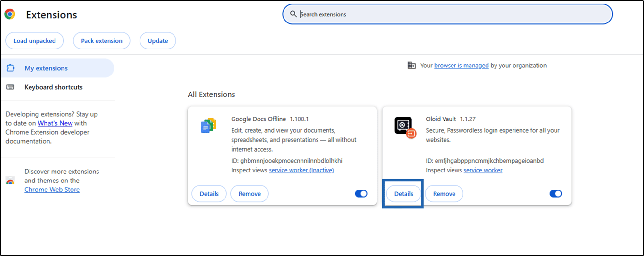
Task: Click the Oloid Vault extension icon
Action: tap(405, 128)
